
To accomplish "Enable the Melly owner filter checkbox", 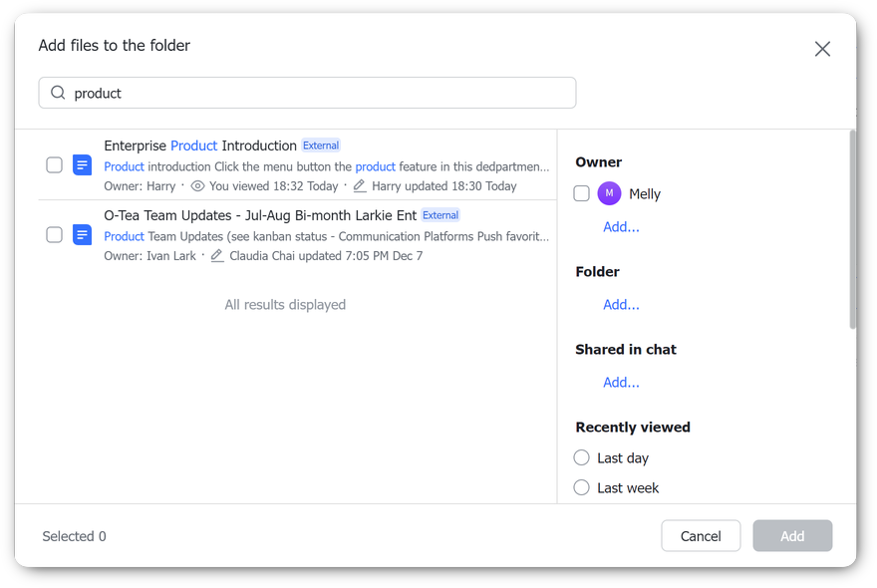I will tap(582, 194).
